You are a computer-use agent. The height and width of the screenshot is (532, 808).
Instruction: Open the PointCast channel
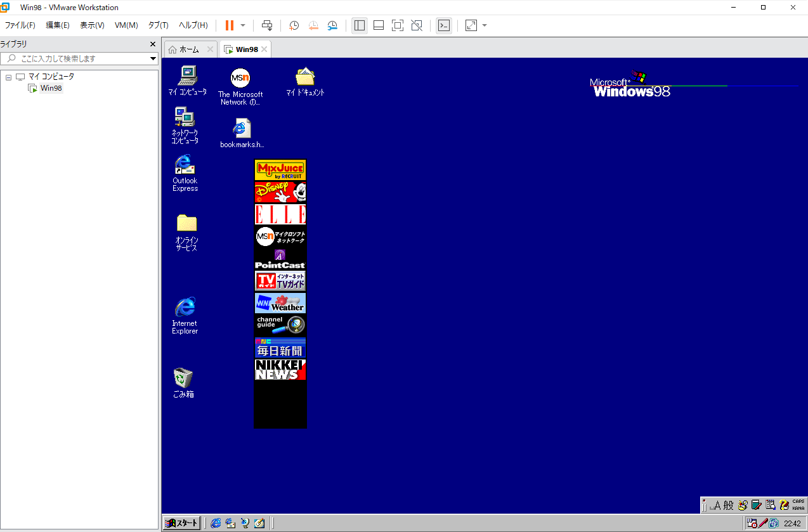pyautogui.click(x=280, y=259)
